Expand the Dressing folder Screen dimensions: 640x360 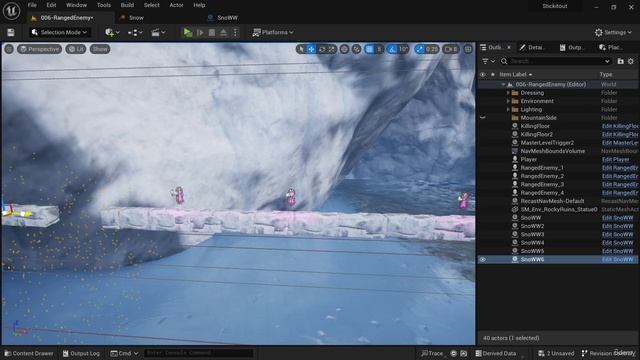508,93
